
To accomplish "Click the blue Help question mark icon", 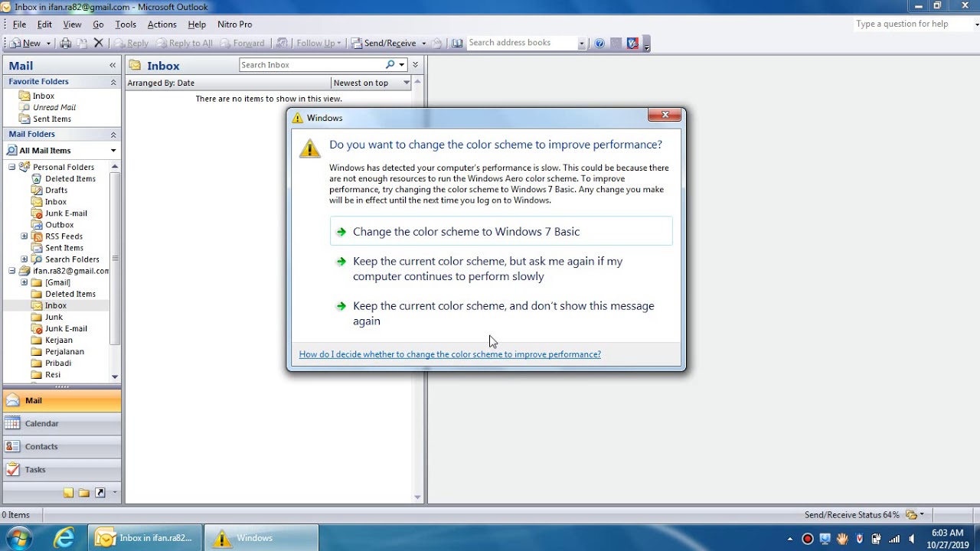I will pos(599,44).
